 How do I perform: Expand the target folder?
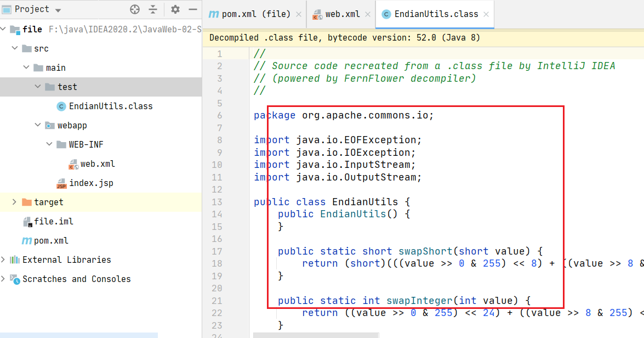click(x=14, y=202)
